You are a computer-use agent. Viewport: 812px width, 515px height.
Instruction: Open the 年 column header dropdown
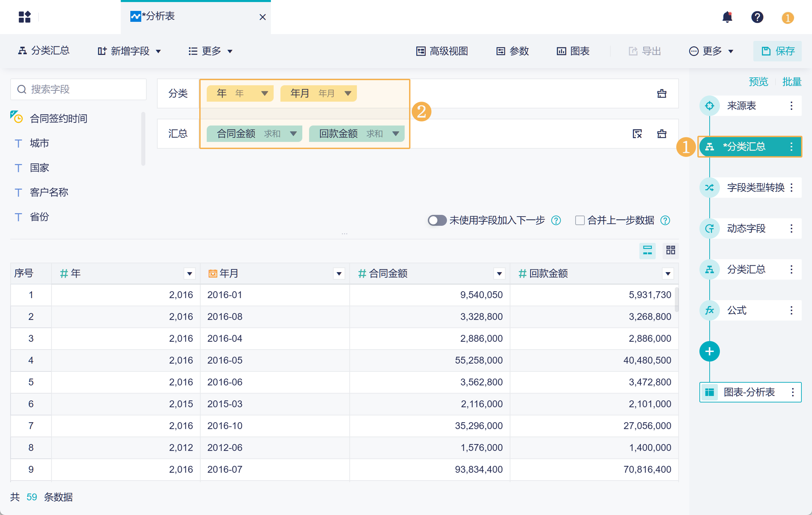click(190, 274)
